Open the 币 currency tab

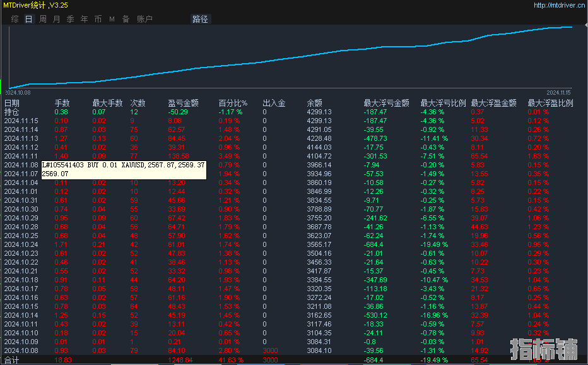pos(98,19)
